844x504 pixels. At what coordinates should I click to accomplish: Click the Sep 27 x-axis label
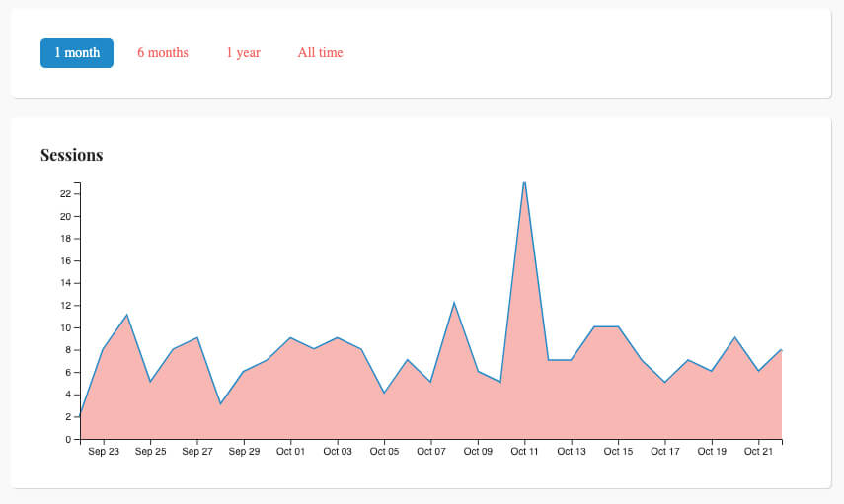[197, 452]
